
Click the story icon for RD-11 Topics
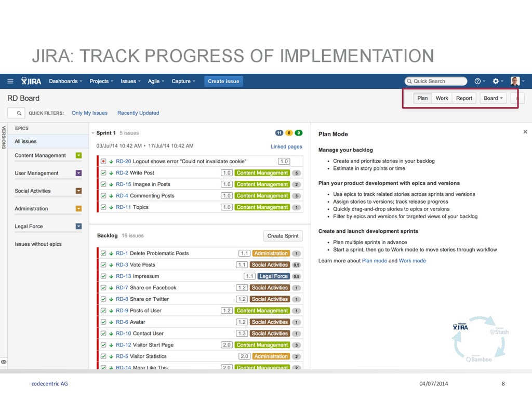tap(103, 207)
